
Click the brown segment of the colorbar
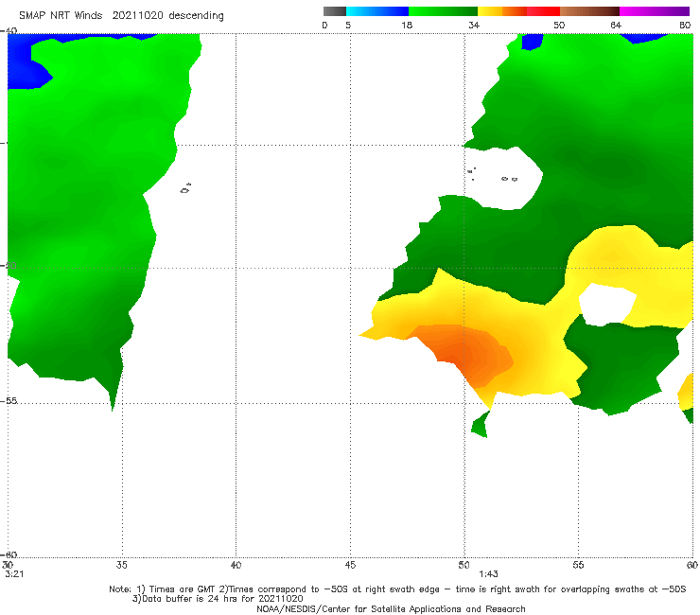point(589,11)
